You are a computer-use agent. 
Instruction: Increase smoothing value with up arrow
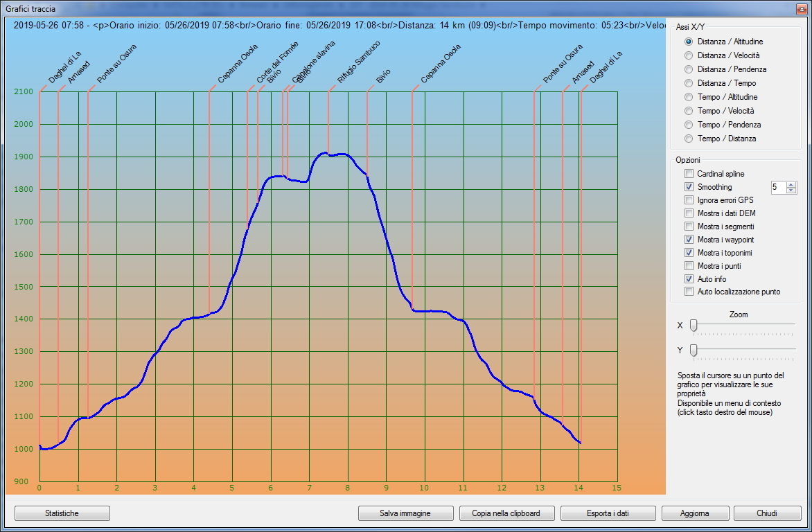pyautogui.click(x=791, y=184)
